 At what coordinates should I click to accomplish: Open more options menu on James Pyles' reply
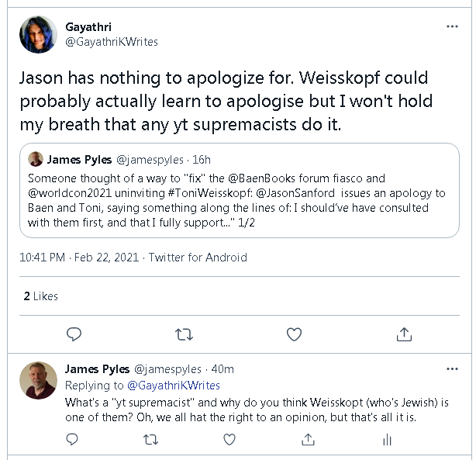point(452,369)
